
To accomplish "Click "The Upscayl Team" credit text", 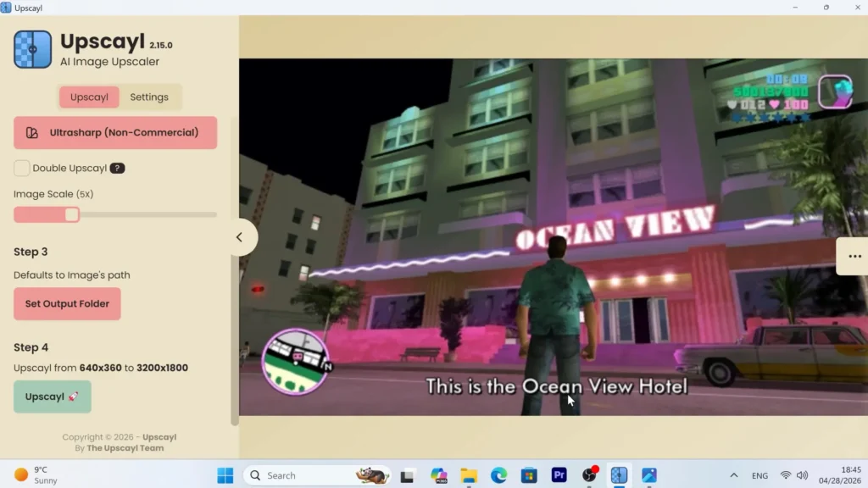I will 125,448.
